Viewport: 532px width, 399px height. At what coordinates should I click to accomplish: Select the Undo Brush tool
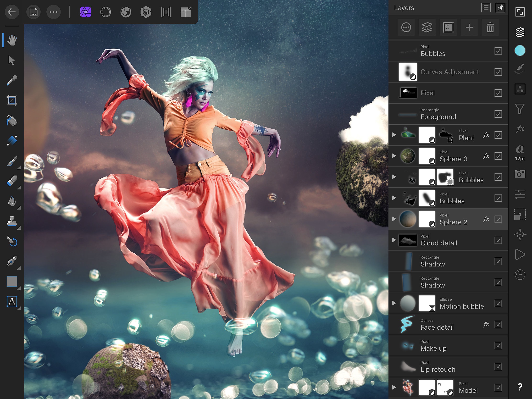click(x=12, y=241)
